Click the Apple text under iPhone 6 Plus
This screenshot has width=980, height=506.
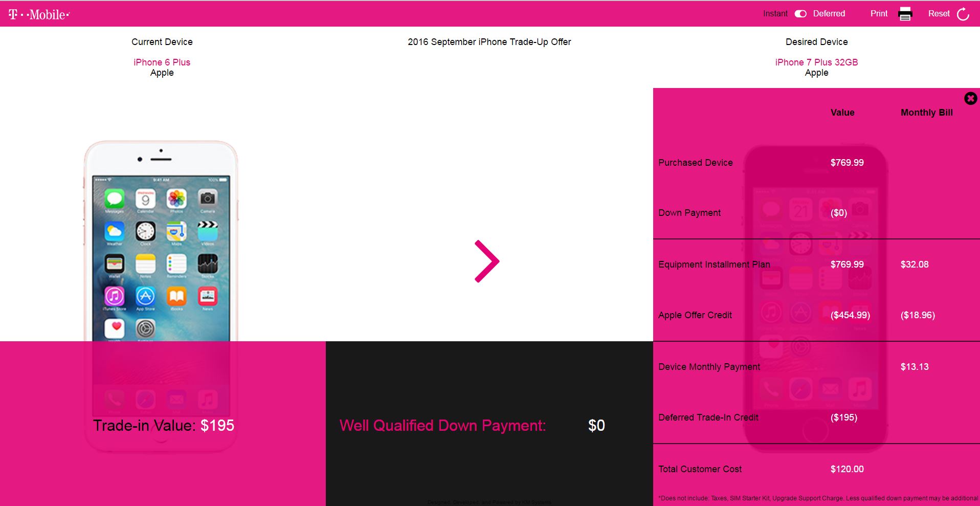coord(162,73)
